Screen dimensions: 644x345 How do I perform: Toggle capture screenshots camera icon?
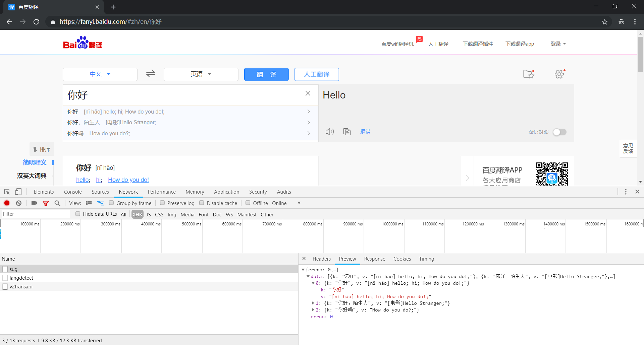point(34,203)
